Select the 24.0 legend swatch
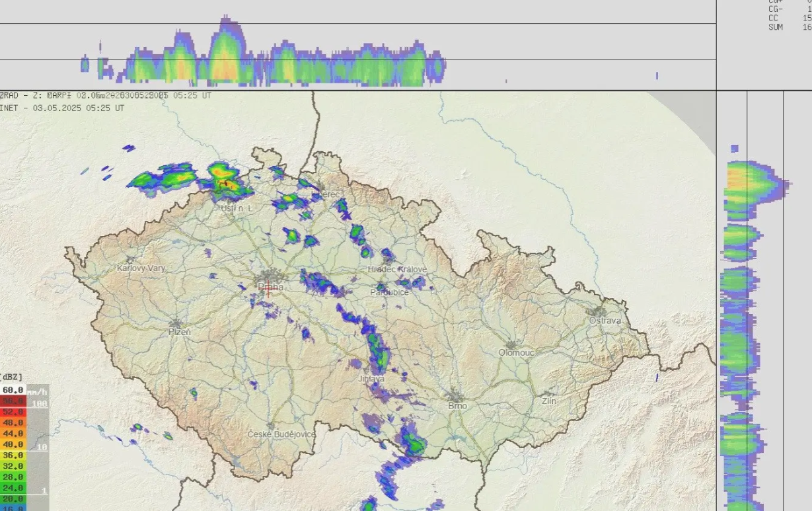Viewport: 812px width, 511px height. point(13,488)
